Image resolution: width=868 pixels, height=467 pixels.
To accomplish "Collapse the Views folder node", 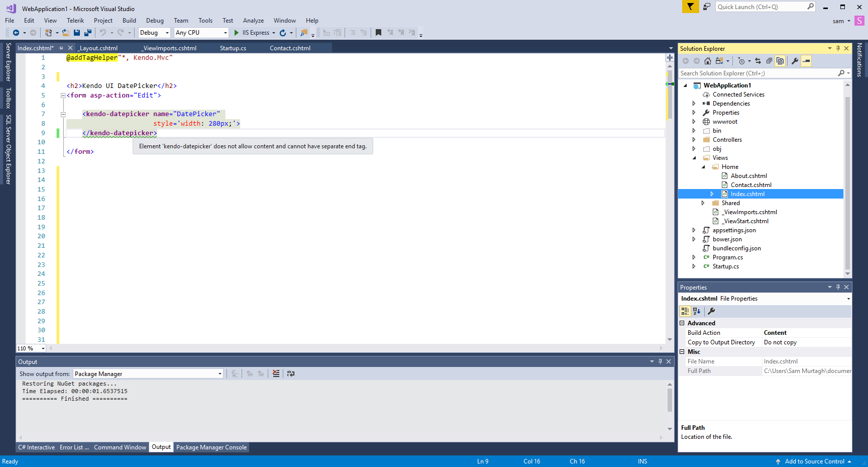I will pyautogui.click(x=694, y=158).
